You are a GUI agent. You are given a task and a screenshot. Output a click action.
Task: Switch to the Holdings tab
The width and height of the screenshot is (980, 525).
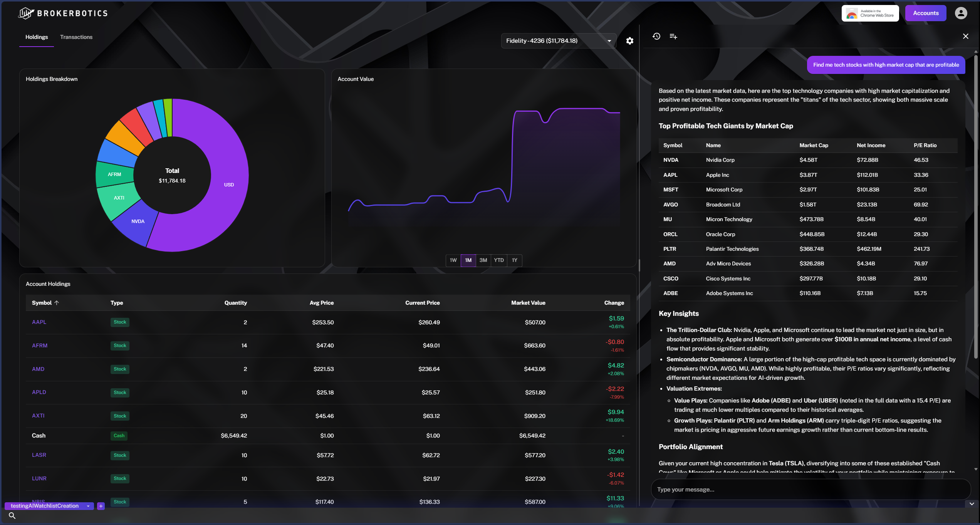pyautogui.click(x=37, y=37)
